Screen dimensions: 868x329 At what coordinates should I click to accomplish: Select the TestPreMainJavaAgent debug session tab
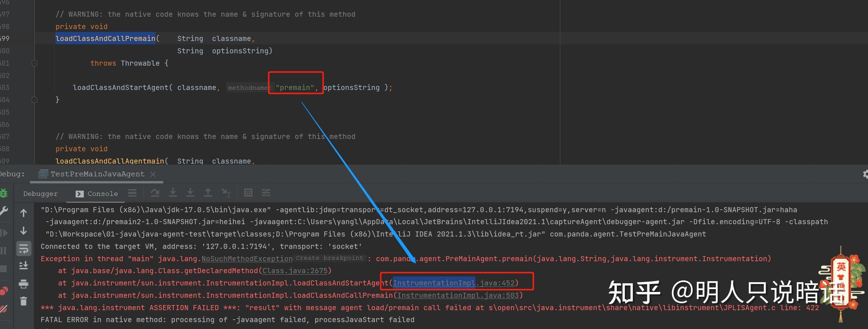pyautogui.click(x=97, y=174)
